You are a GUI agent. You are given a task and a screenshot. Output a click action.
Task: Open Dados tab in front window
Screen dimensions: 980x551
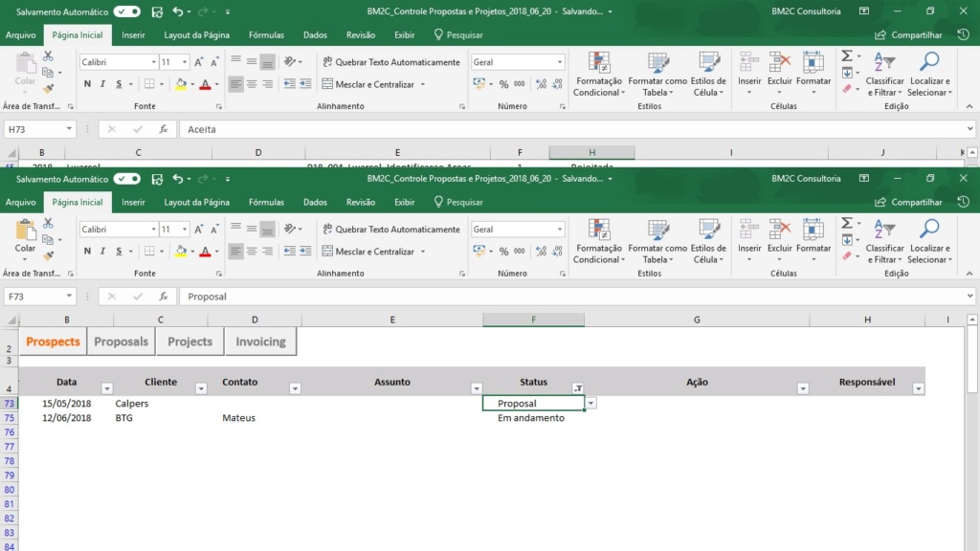point(315,203)
